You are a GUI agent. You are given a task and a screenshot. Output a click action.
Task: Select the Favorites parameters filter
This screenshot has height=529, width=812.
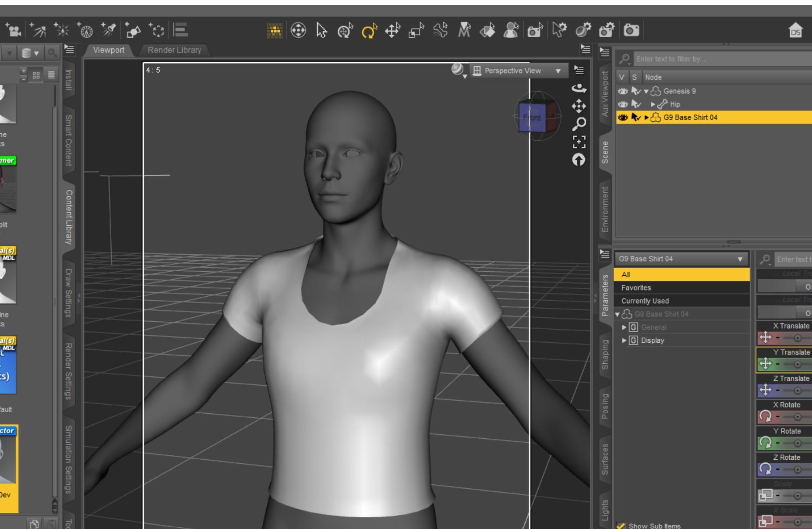pos(681,288)
